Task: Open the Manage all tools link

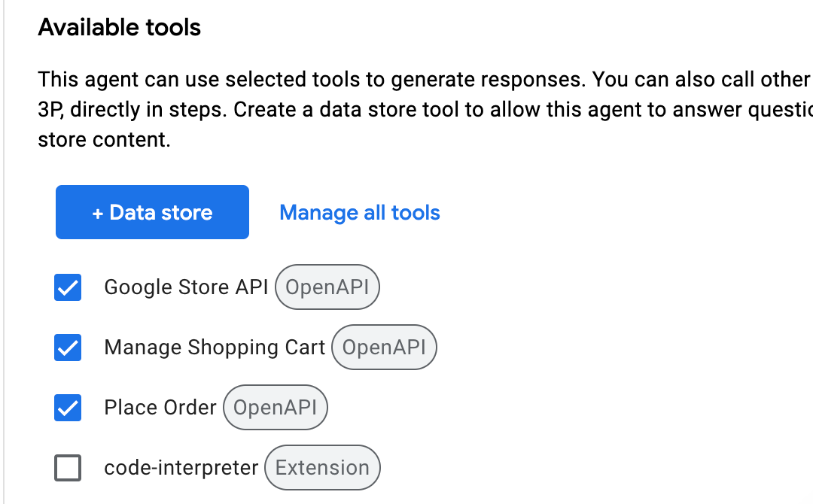Action: [359, 212]
